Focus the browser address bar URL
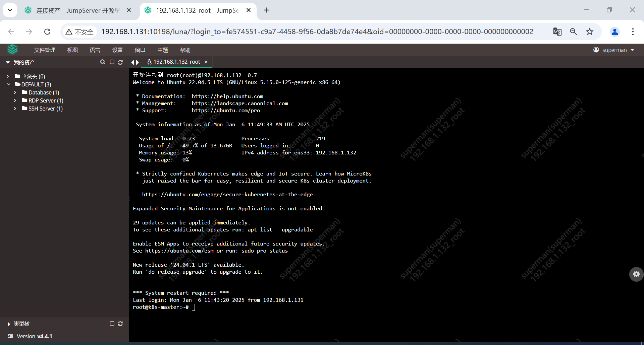 pos(317,32)
